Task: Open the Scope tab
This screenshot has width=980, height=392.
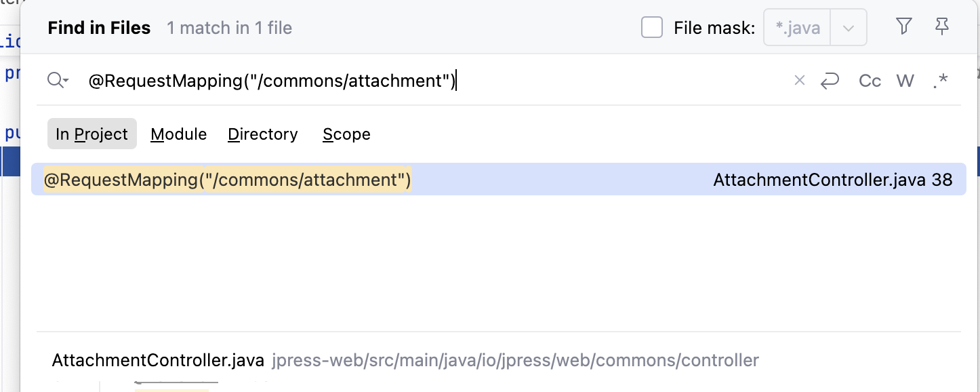Action: pyautogui.click(x=346, y=134)
